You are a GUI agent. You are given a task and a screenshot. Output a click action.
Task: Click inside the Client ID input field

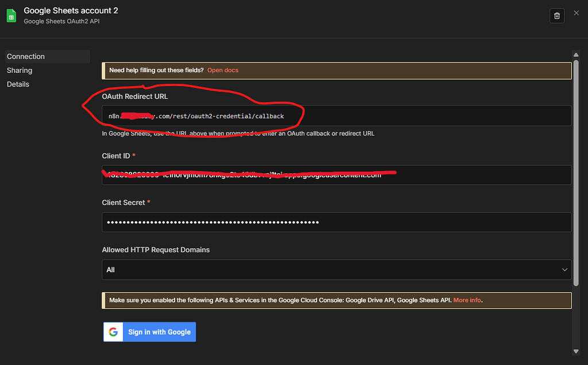tap(336, 174)
